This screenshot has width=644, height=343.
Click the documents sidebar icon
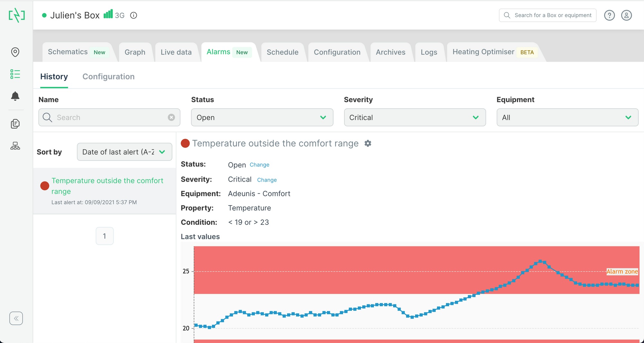[x=15, y=124]
